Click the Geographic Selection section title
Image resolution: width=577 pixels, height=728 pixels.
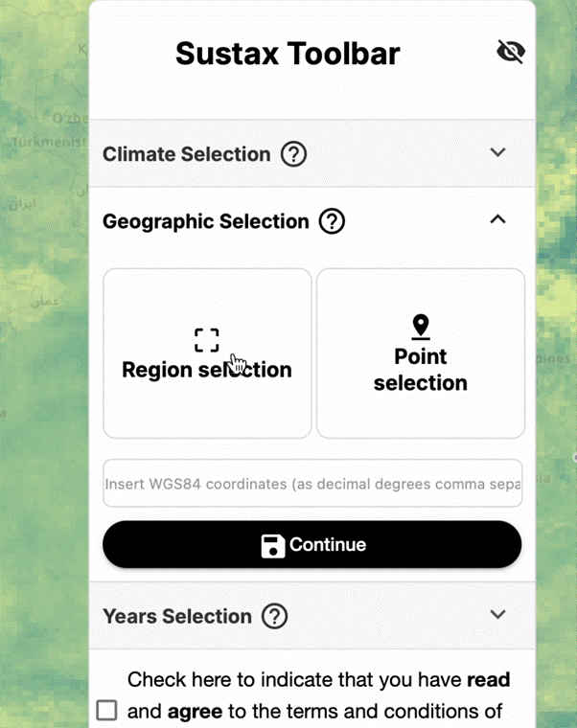[x=205, y=222]
